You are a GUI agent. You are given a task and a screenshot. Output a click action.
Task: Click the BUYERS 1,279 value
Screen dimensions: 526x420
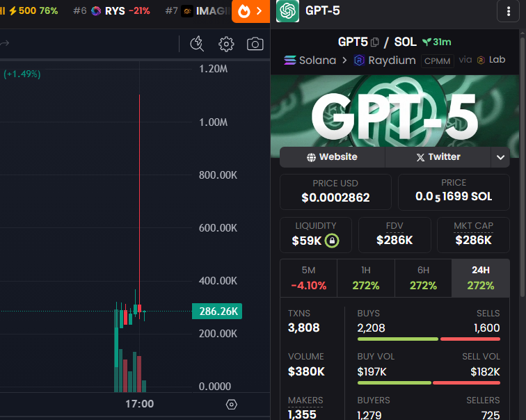pyautogui.click(x=369, y=415)
